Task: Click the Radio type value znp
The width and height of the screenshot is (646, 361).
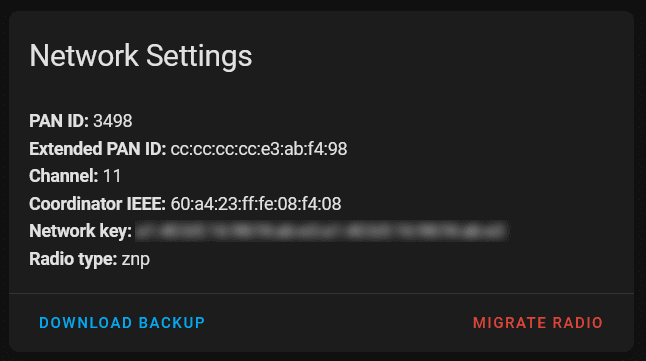Action: (x=136, y=259)
